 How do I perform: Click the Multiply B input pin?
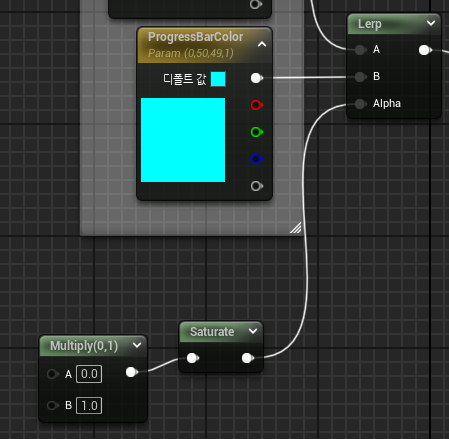coord(52,405)
